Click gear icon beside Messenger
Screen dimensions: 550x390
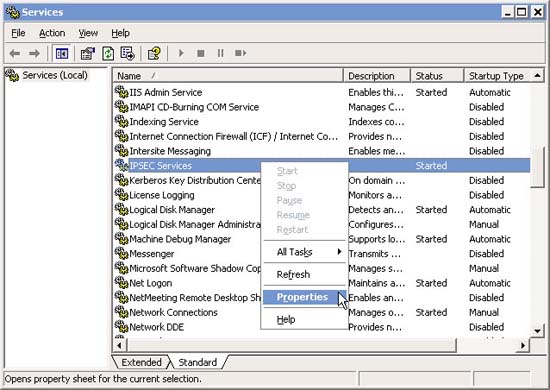tap(121, 253)
